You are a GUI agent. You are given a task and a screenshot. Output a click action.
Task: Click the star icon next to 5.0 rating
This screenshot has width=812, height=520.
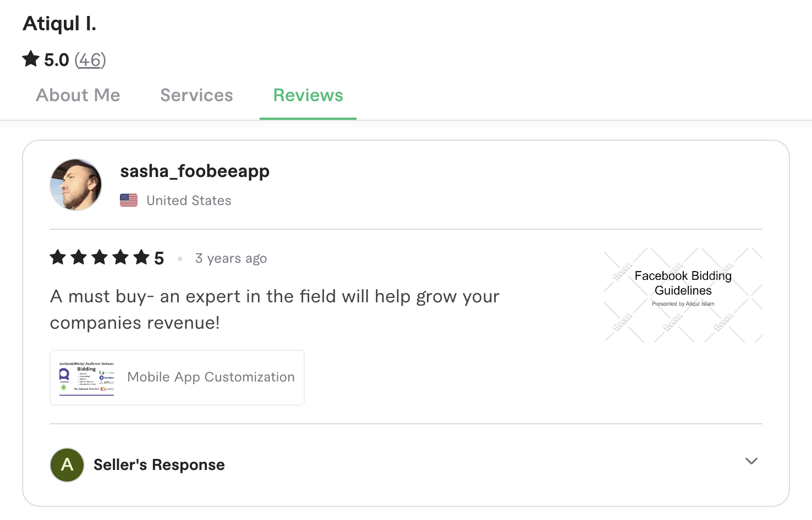click(31, 59)
